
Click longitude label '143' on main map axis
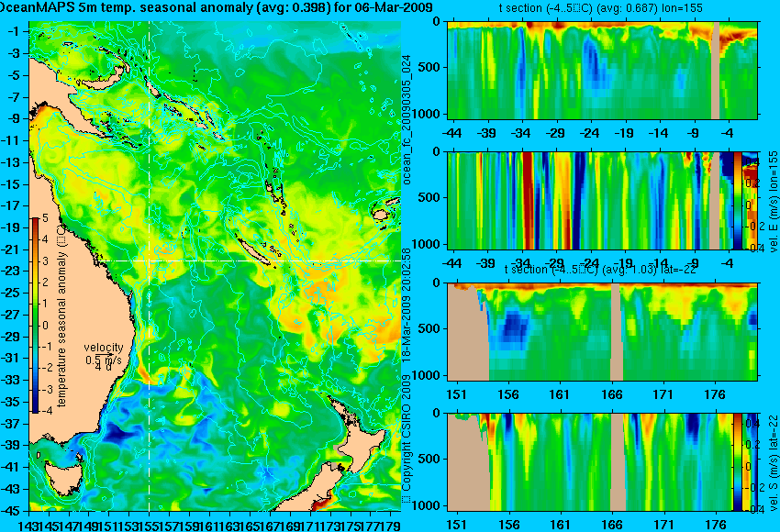click(x=29, y=525)
